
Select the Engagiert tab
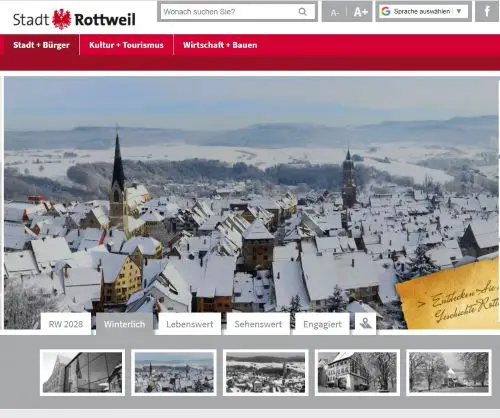pos(322,324)
